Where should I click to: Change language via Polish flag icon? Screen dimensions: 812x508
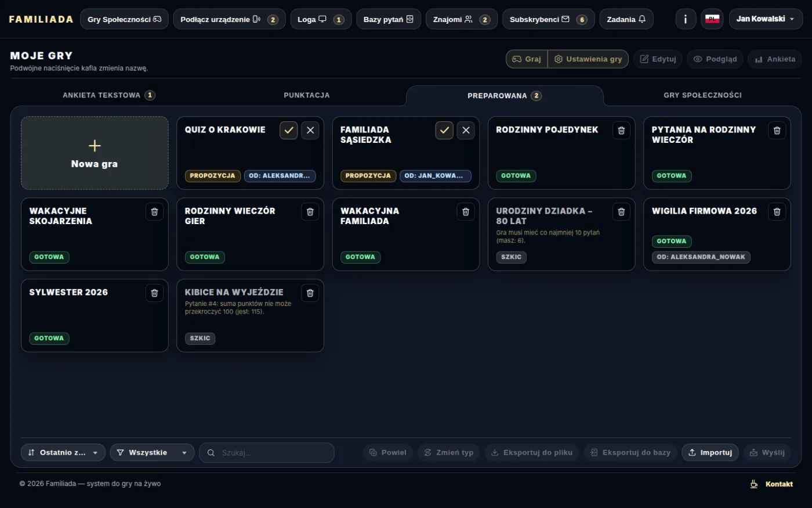click(x=712, y=19)
